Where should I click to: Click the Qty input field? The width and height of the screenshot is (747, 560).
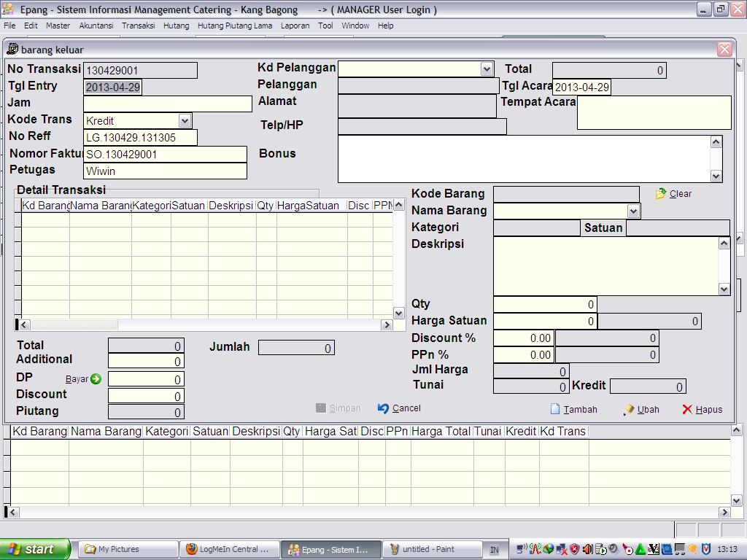[545, 304]
